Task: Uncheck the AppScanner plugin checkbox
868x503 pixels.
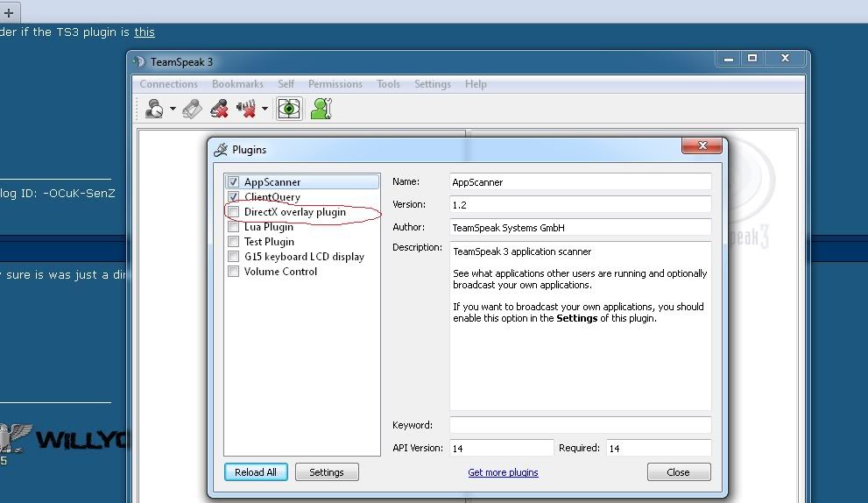Action: (234, 181)
